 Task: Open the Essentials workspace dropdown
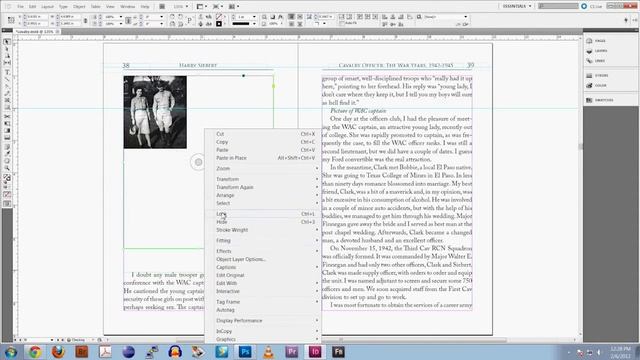pyautogui.click(x=517, y=6)
